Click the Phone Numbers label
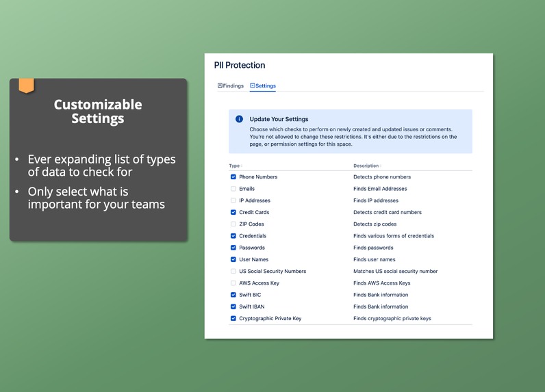Screen dimensions: 545x392 [x=258, y=177]
